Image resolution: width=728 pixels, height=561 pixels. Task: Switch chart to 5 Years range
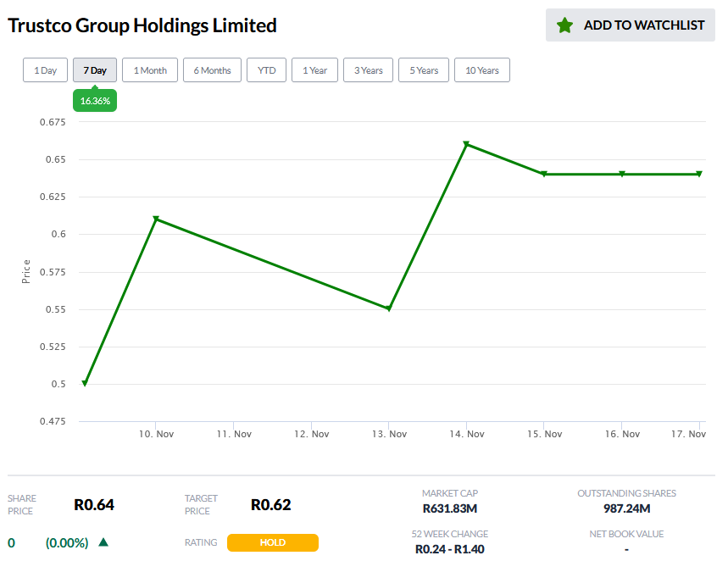424,70
